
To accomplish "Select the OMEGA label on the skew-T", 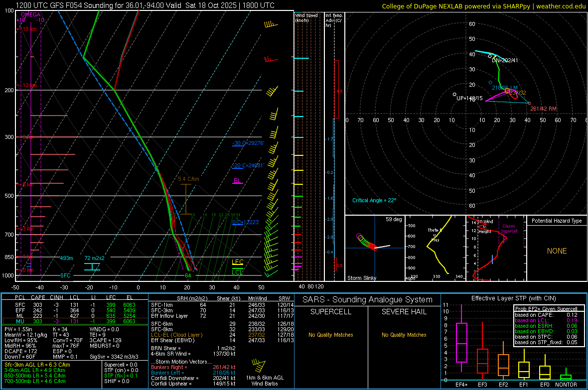I will pyautogui.click(x=31, y=14).
